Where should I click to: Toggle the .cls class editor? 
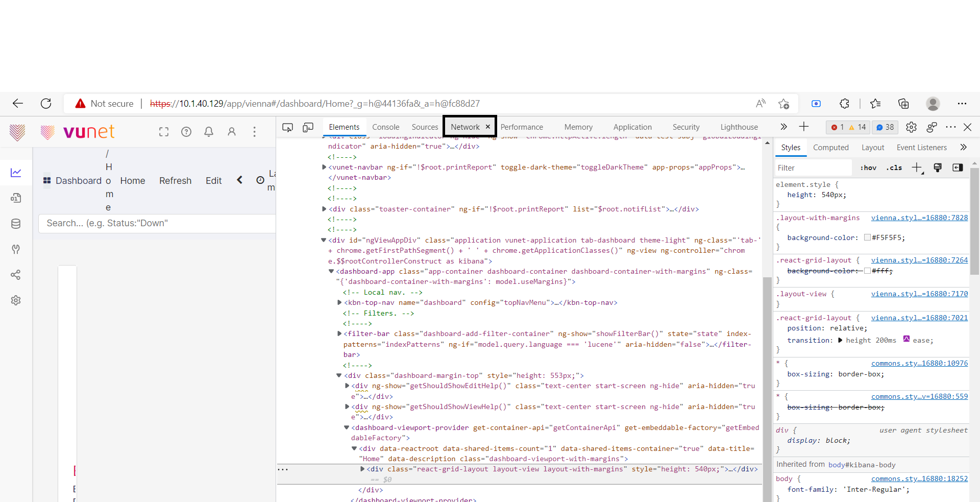(894, 168)
